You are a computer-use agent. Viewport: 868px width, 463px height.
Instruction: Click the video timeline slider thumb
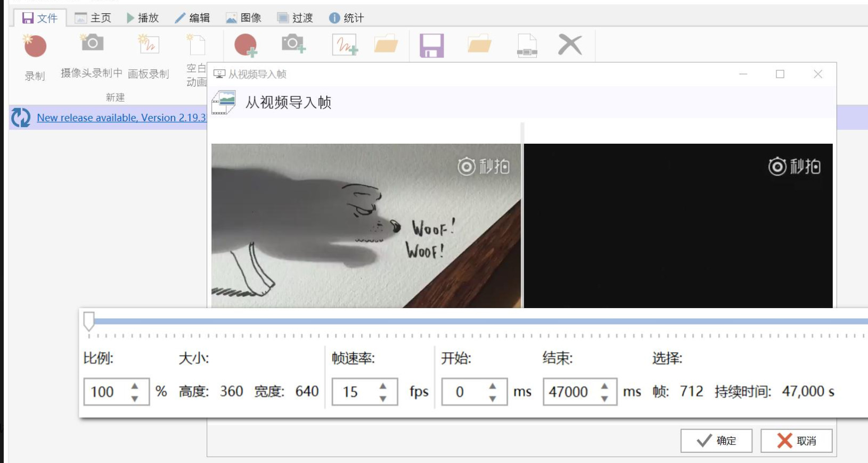coord(89,321)
